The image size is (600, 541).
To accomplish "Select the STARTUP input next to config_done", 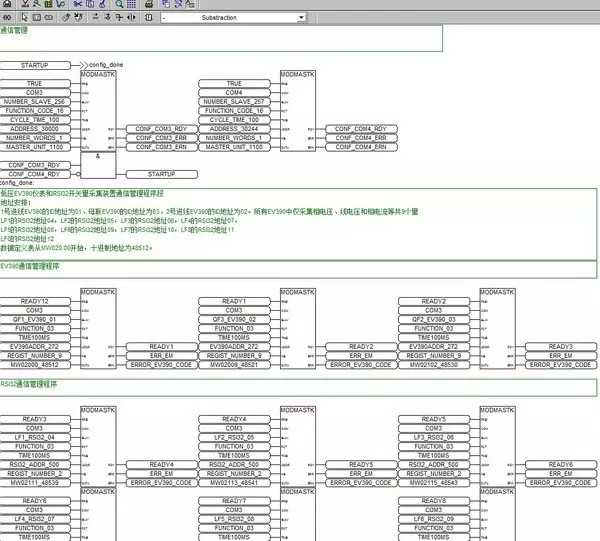I will (x=35, y=65).
